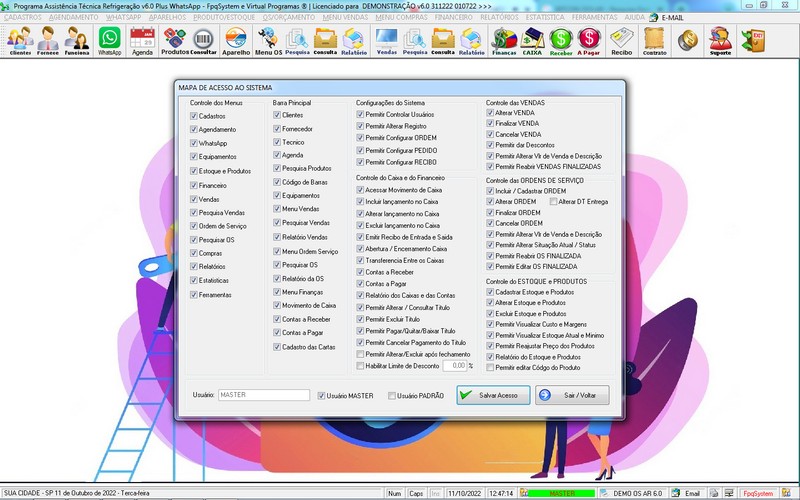Enable the Usuário PADRÃO checkbox

(x=391, y=396)
